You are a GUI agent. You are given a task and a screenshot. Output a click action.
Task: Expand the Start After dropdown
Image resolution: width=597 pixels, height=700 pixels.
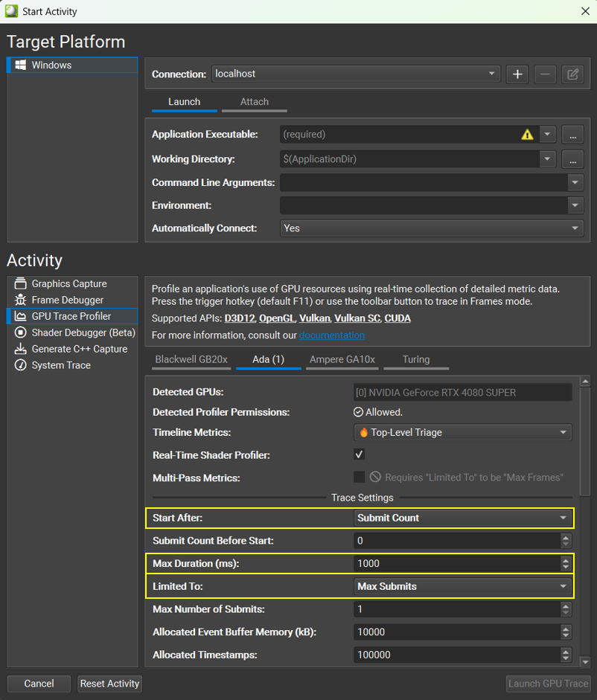click(x=462, y=518)
